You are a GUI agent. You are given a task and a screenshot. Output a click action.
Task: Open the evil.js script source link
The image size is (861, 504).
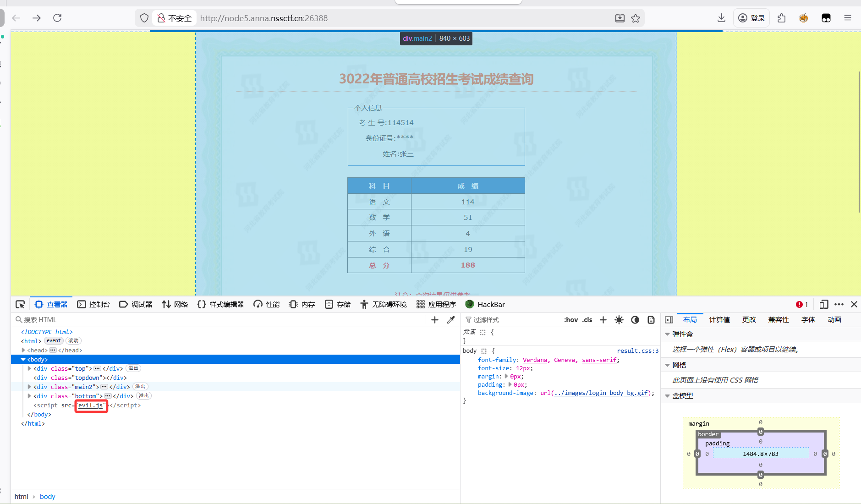(90, 405)
